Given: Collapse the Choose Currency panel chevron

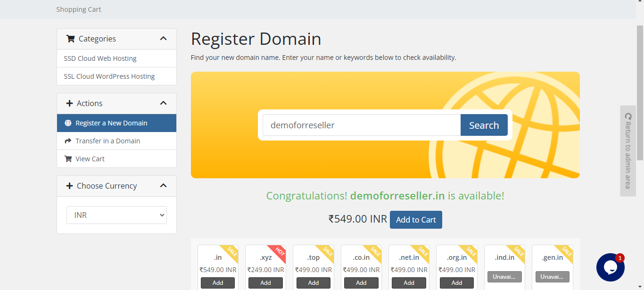Looking at the screenshot, I should pos(163,186).
